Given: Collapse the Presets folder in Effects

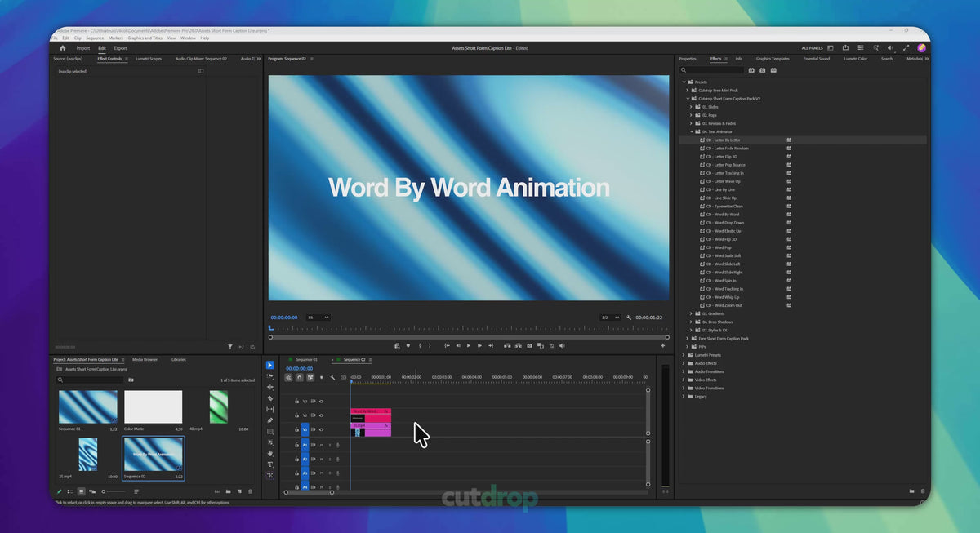Looking at the screenshot, I should [684, 82].
